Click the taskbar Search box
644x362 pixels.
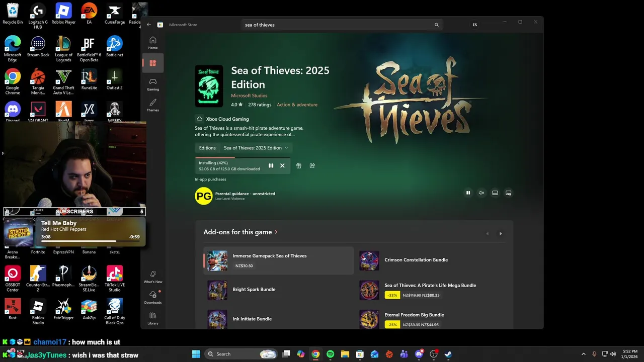click(x=242, y=354)
